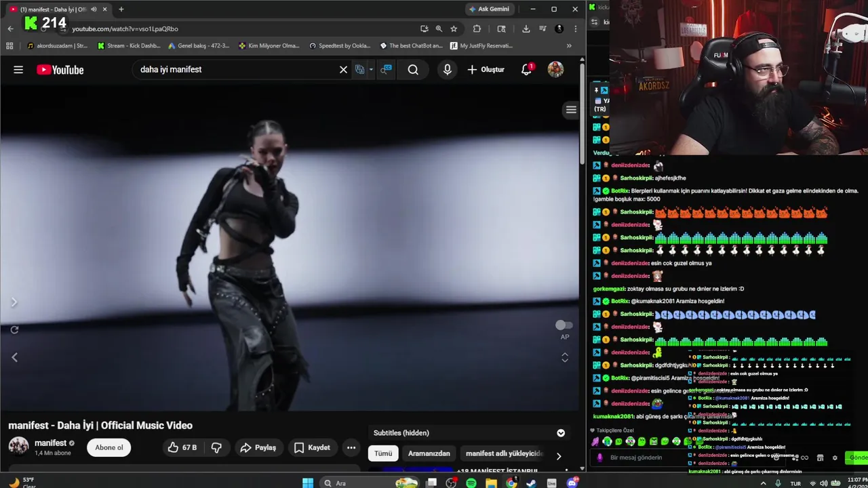Image resolution: width=868 pixels, height=488 pixels.
Task: Open Discord from the taskbar
Action: tap(572, 483)
